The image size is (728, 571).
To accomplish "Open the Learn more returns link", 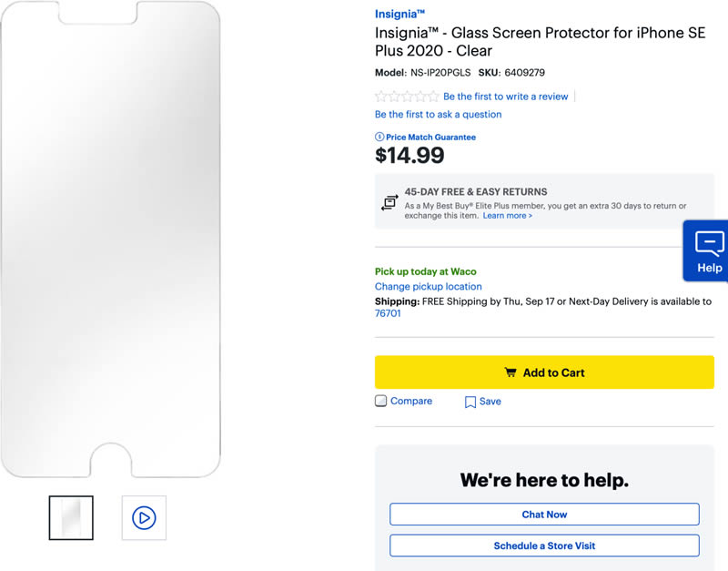I will pos(507,216).
